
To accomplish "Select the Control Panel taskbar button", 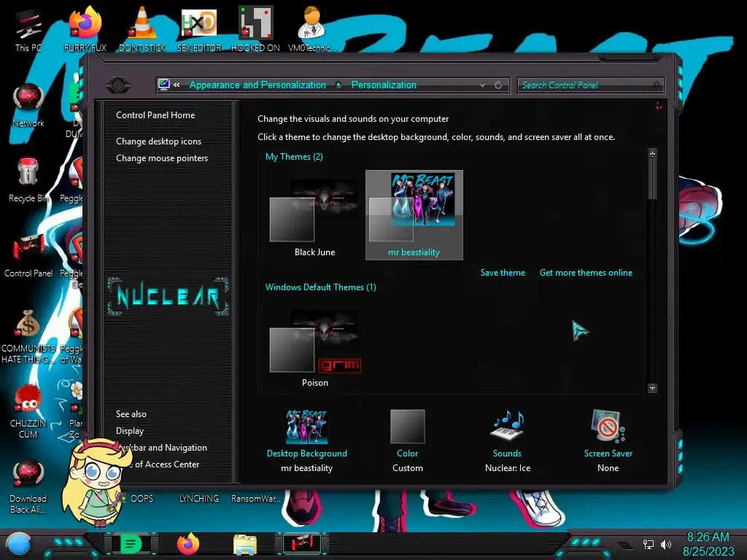I will click(x=302, y=544).
